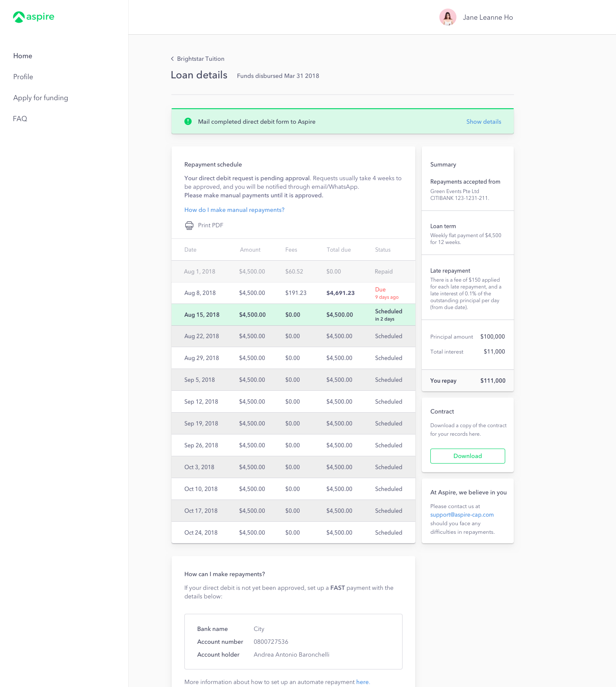The height and width of the screenshot is (687, 616).
Task: Select the Aug 22, 2018 date
Action: (201, 336)
